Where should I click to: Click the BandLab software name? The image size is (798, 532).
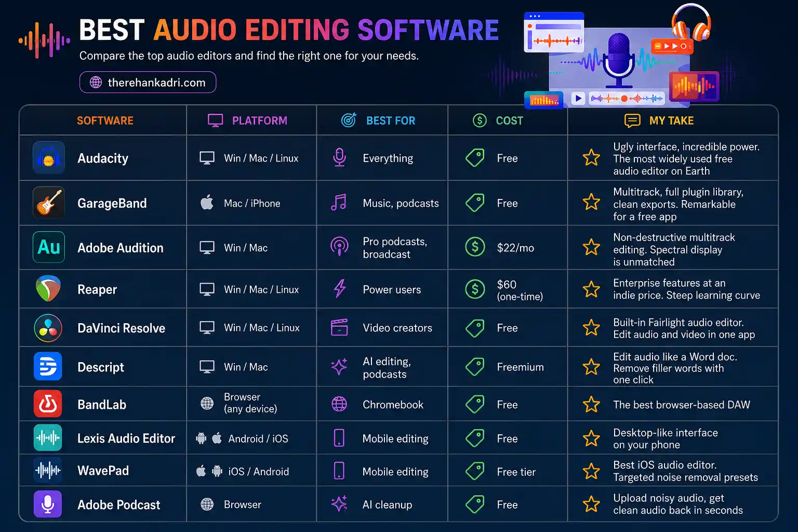coord(102,405)
